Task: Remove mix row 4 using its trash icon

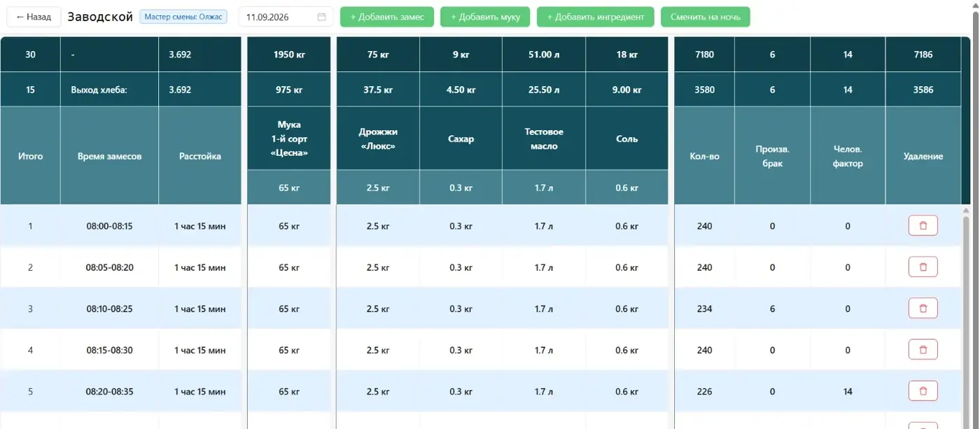Action: [x=923, y=349]
